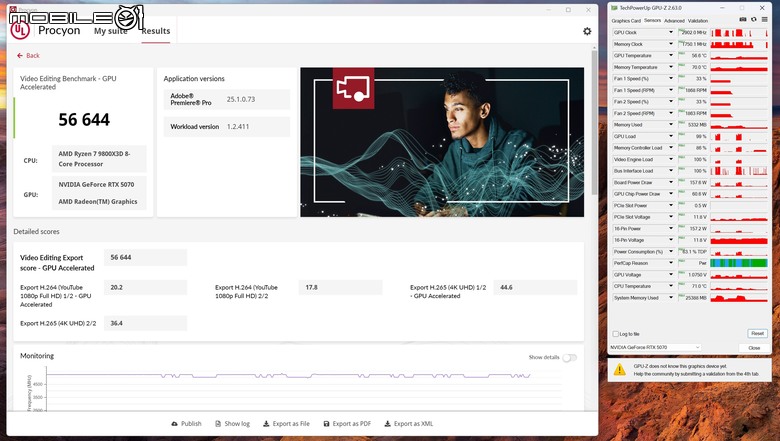Screen dimensions: 780x441
Task: Switch to My suite tab
Action: click(110, 31)
